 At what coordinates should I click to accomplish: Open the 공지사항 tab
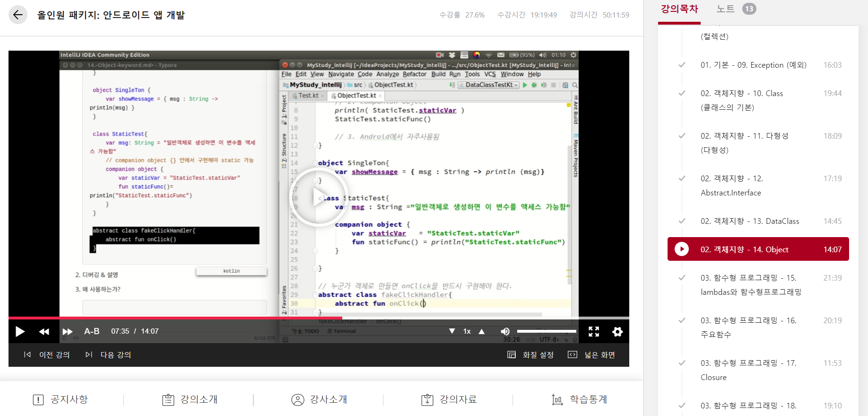click(61, 399)
